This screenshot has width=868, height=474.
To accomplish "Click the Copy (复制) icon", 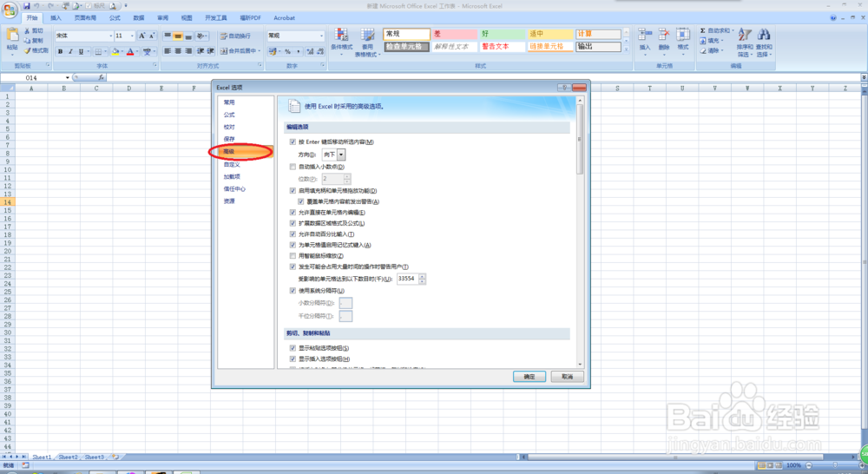I will (27, 41).
